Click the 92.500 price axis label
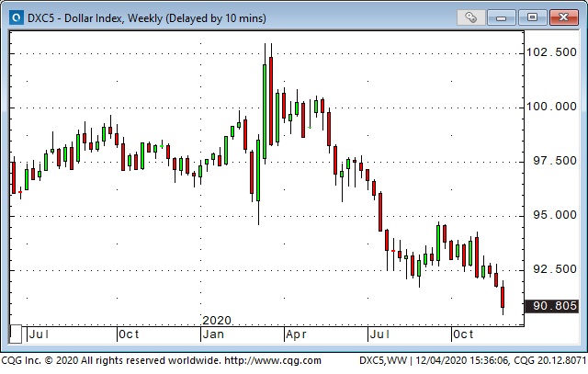This screenshot has height=374, width=588. pyautogui.click(x=555, y=269)
